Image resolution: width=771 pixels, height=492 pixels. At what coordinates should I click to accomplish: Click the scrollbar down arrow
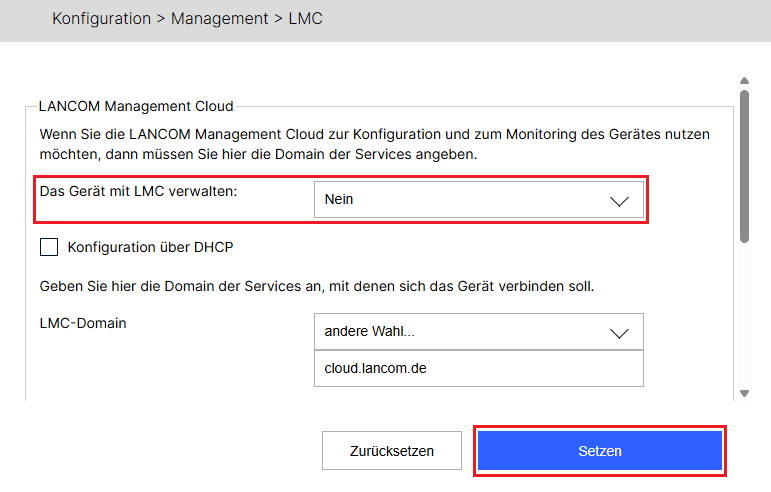[743, 393]
